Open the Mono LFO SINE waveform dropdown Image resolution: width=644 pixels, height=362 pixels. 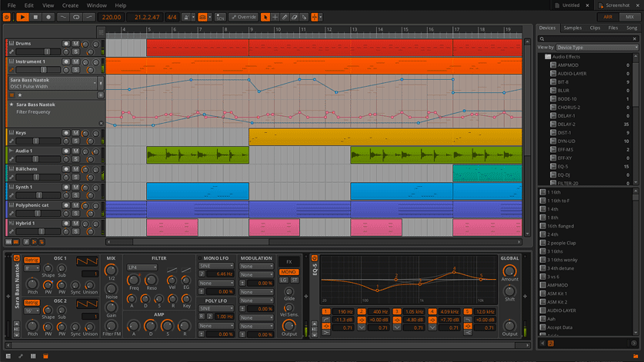(x=216, y=266)
